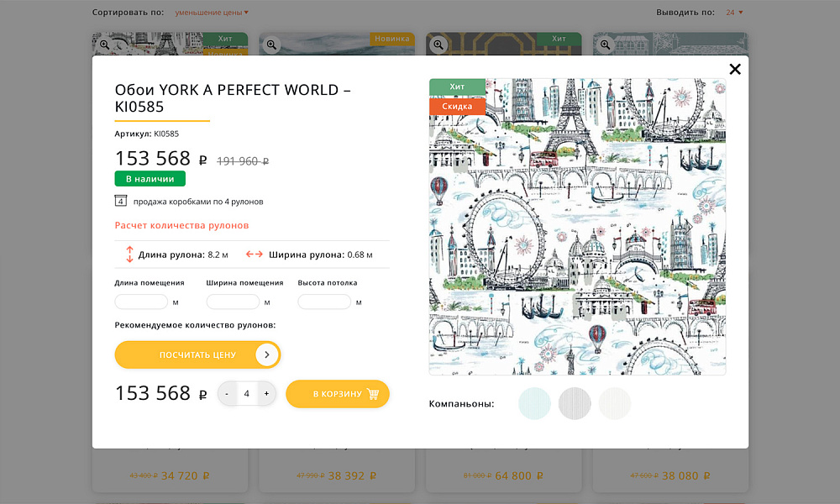This screenshot has height=504, width=840.
Task: Click the В наличии availability badge
Action: click(150, 179)
